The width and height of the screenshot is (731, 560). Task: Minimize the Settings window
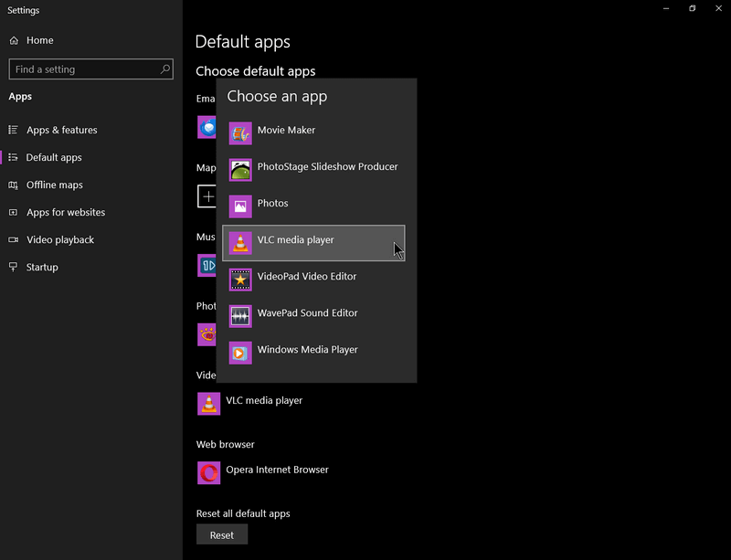tap(666, 8)
